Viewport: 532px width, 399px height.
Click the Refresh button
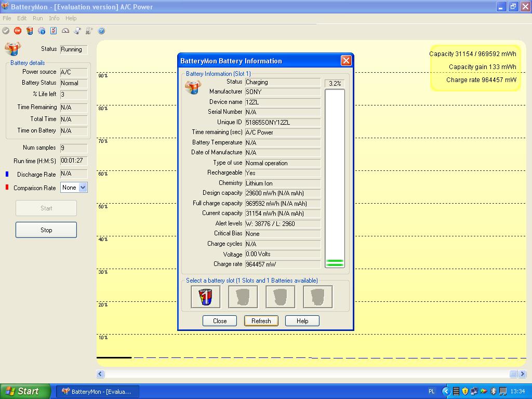pos(261,321)
